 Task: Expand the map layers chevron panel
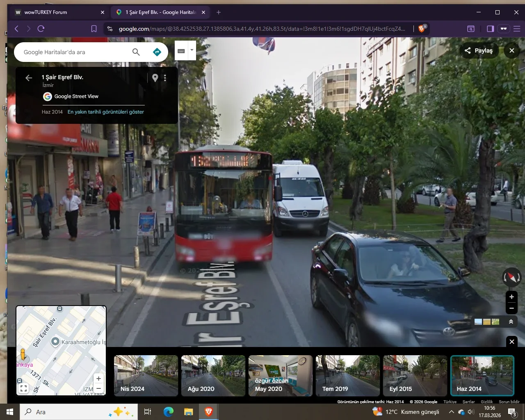[x=511, y=322]
